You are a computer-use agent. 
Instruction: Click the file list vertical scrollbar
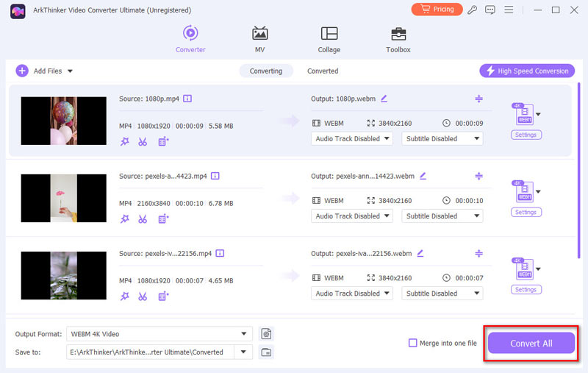coord(578,171)
